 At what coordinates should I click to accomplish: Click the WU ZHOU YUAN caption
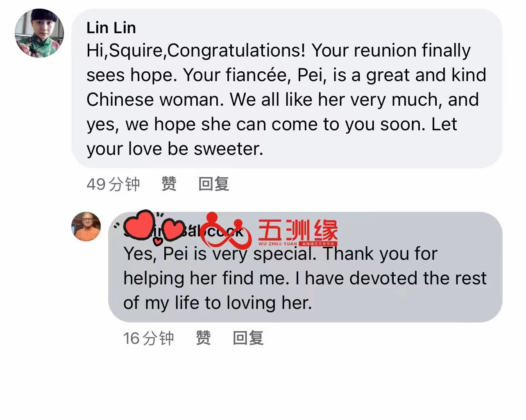pos(278,244)
